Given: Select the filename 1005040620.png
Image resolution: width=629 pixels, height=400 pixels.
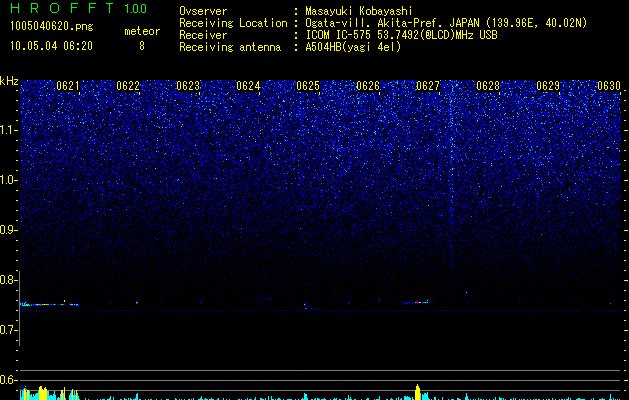Looking at the screenshot, I should click(52, 26).
